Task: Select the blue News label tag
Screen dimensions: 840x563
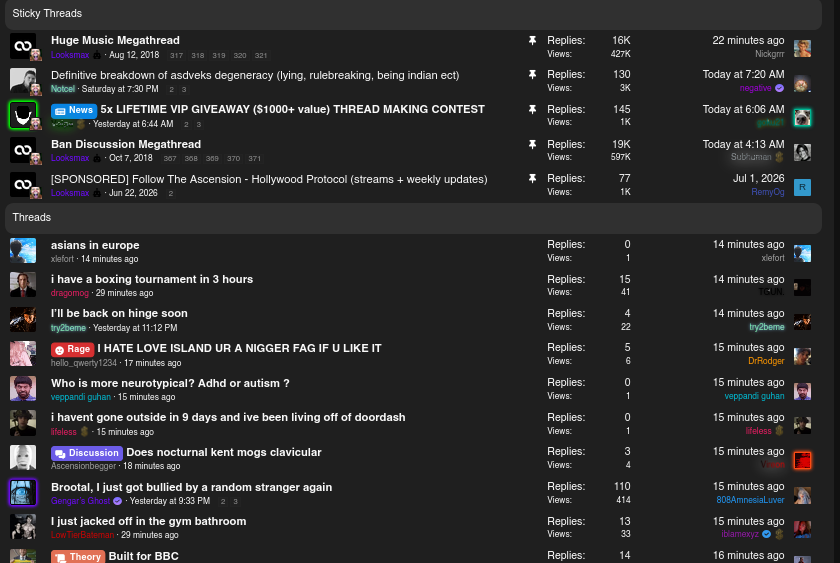Action: pos(74,110)
